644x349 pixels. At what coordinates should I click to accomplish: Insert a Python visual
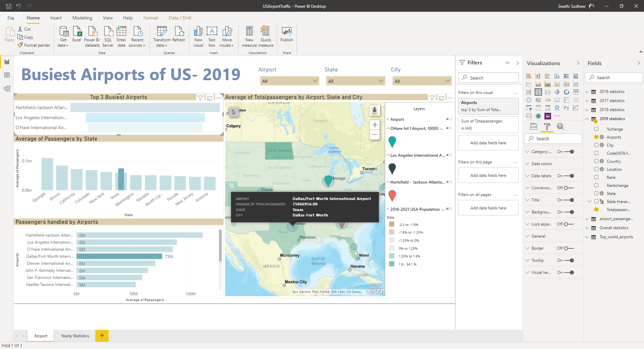point(567,108)
